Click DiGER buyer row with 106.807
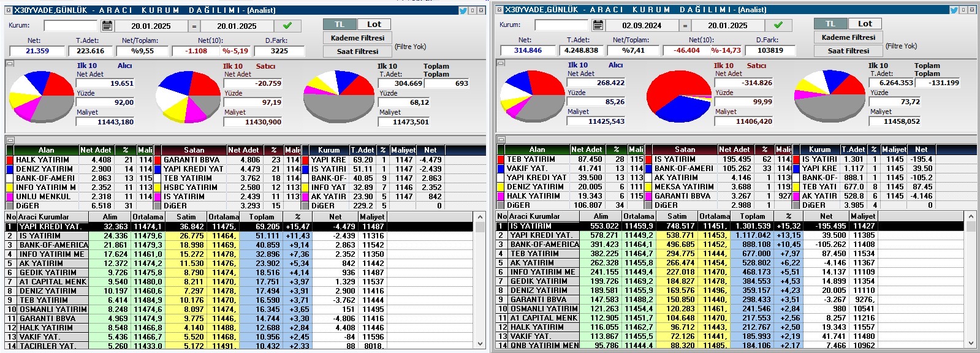980x353 pixels. pos(570,205)
